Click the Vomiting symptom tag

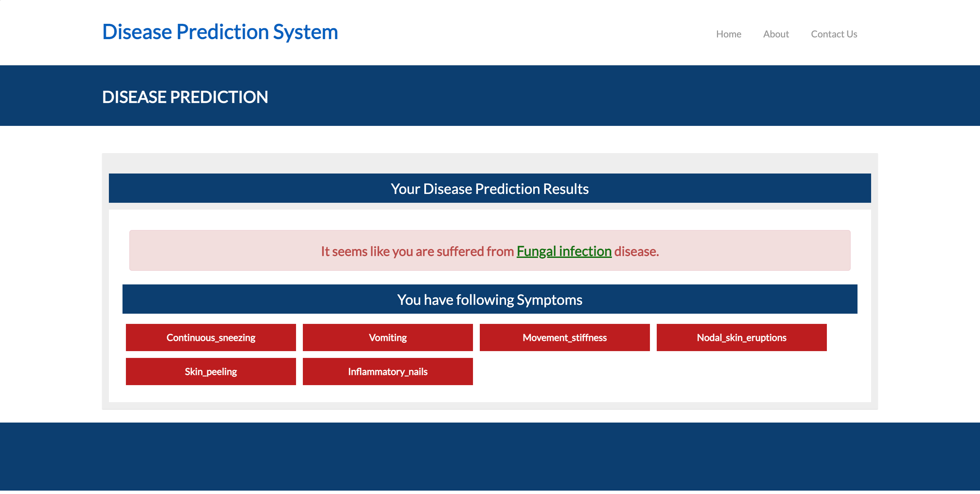click(388, 337)
